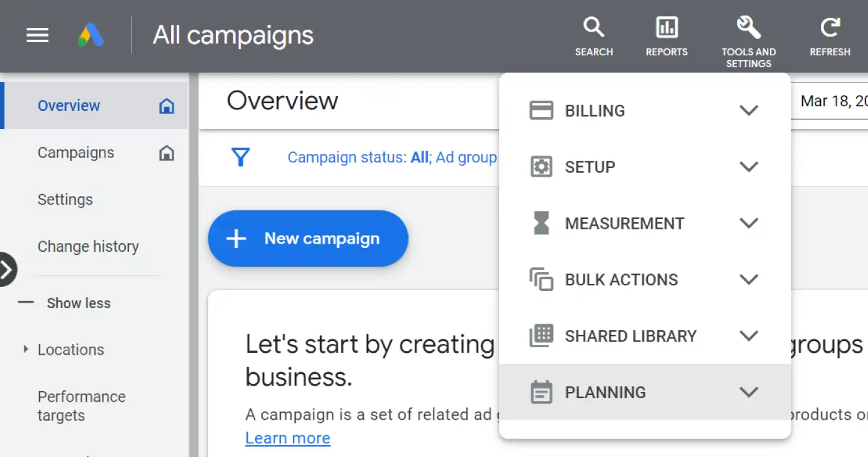Screen dimensions: 868x457
Task: Select BILLING in the tools menu
Action: [645, 111]
